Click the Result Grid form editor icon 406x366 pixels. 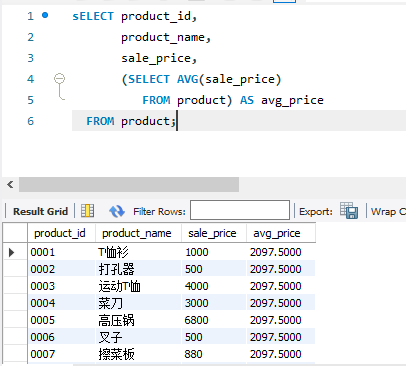pos(87,211)
